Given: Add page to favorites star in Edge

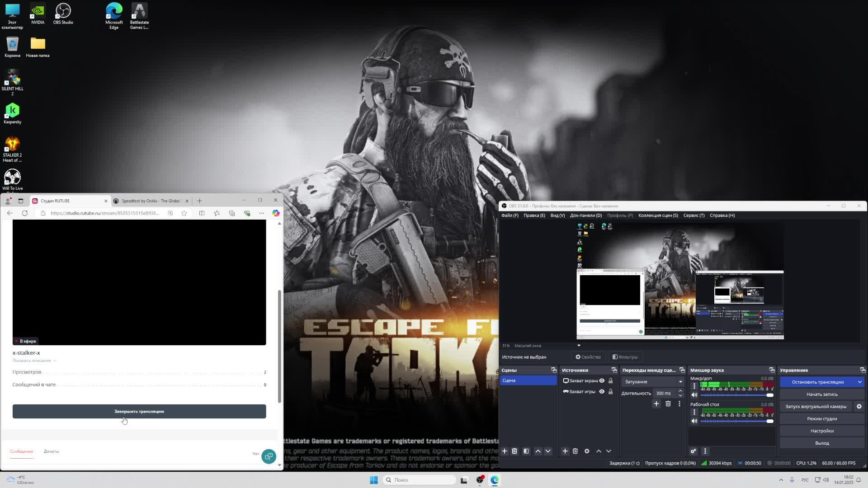Looking at the screenshot, I should [x=184, y=213].
